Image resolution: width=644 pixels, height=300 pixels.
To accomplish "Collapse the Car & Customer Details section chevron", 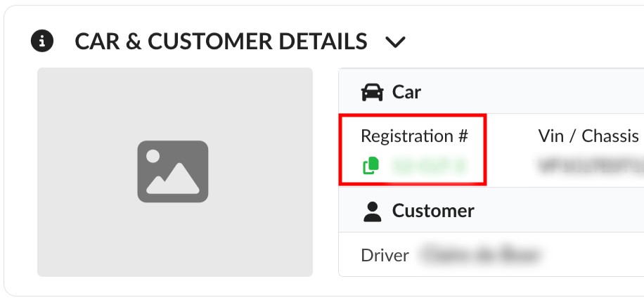I will (x=396, y=42).
